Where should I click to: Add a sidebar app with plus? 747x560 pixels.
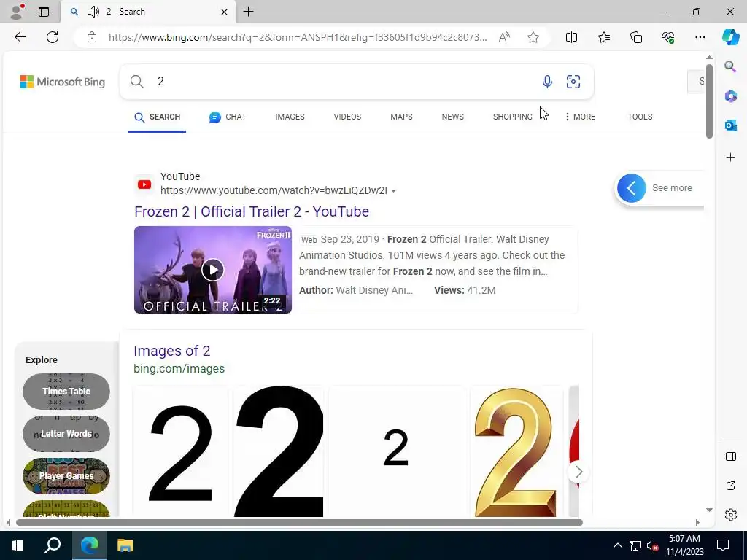[730, 157]
